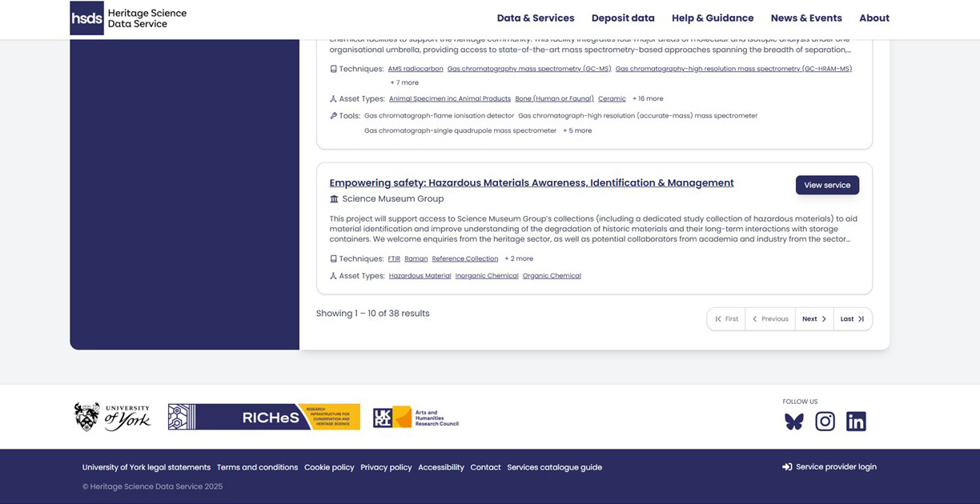This screenshot has width=980, height=504.
Task: Click the Arts and Humanities Research Council logo
Action: [x=415, y=416]
